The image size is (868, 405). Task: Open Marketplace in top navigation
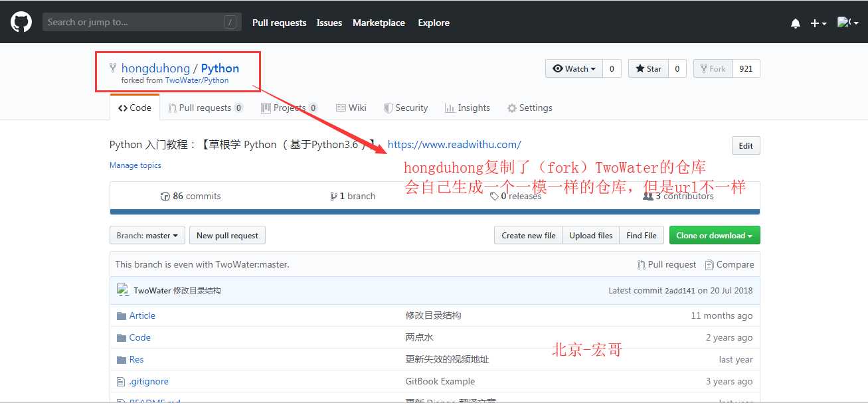379,23
